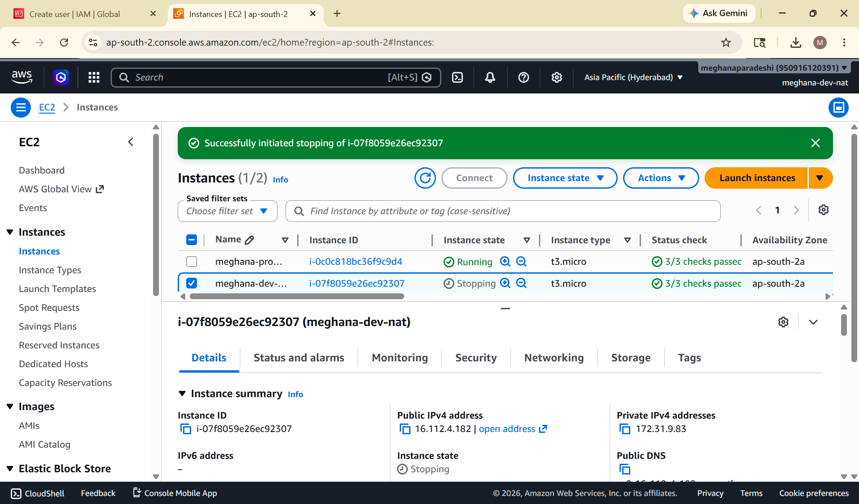Copy the Public DNS value
This screenshot has height=504, width=859.
click(x=624, y=469)
